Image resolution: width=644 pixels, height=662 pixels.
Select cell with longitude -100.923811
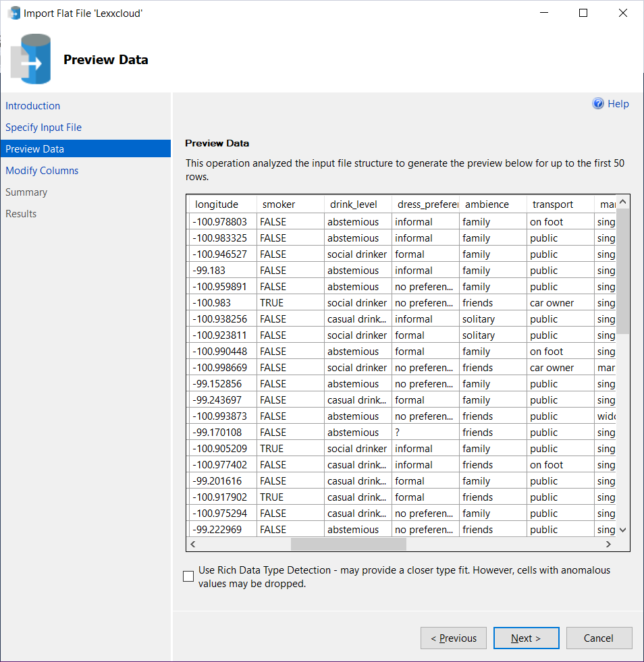pyautogui.click(x=223, y=335)
